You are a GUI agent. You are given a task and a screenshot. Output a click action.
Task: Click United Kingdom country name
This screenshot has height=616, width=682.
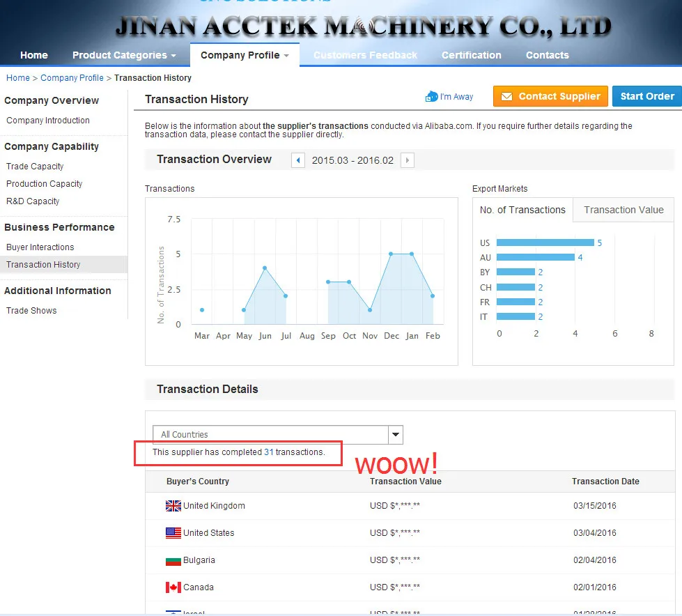pyautogui.click(x=214, y=506)
